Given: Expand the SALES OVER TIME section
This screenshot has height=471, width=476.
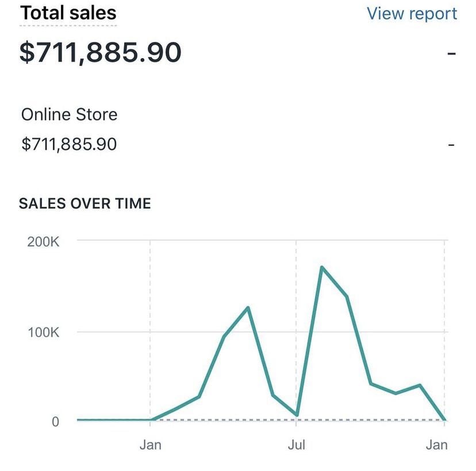Looking at the screenshot, I should click(85, 203).
